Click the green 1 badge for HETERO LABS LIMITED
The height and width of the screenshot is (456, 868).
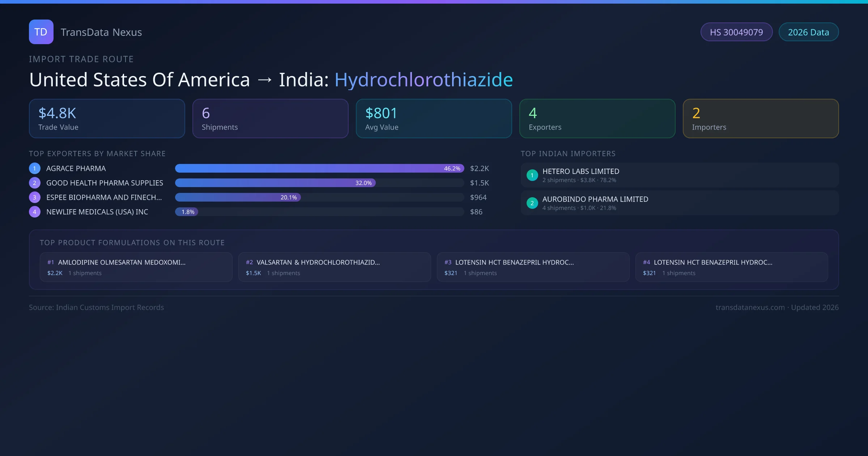click(532, 175)
